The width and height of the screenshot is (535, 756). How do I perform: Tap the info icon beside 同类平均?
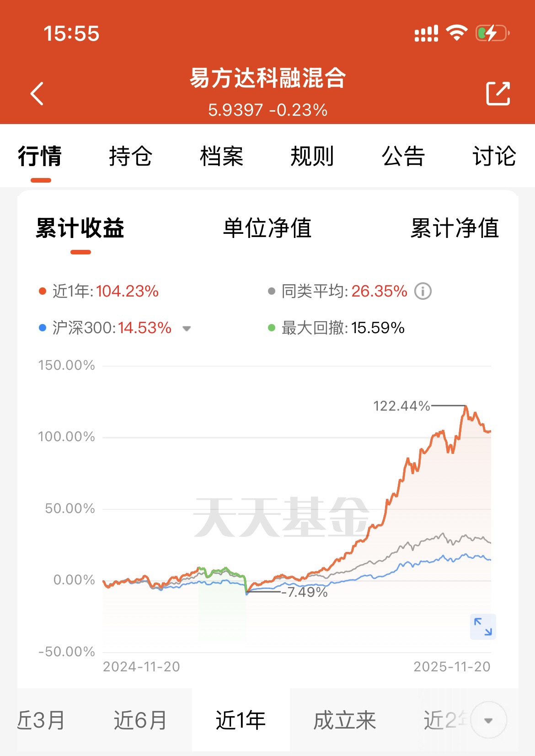coord(423,291)
